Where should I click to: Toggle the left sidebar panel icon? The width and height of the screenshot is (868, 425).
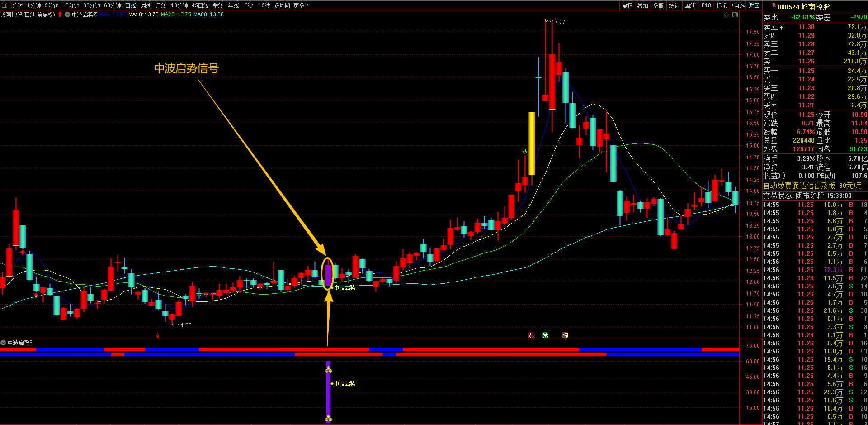pos(5,5)
